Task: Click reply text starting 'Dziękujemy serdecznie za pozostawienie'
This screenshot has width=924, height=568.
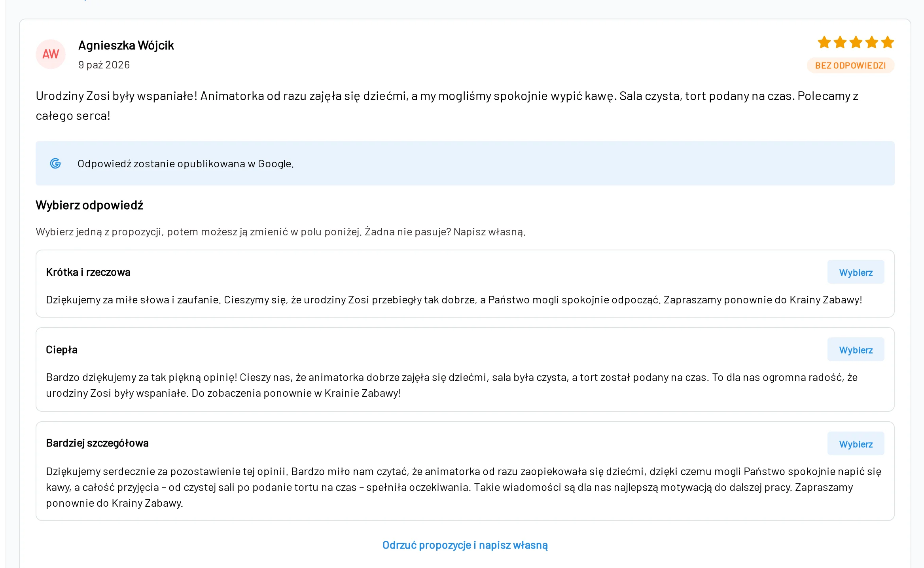Action: point(464,487)
